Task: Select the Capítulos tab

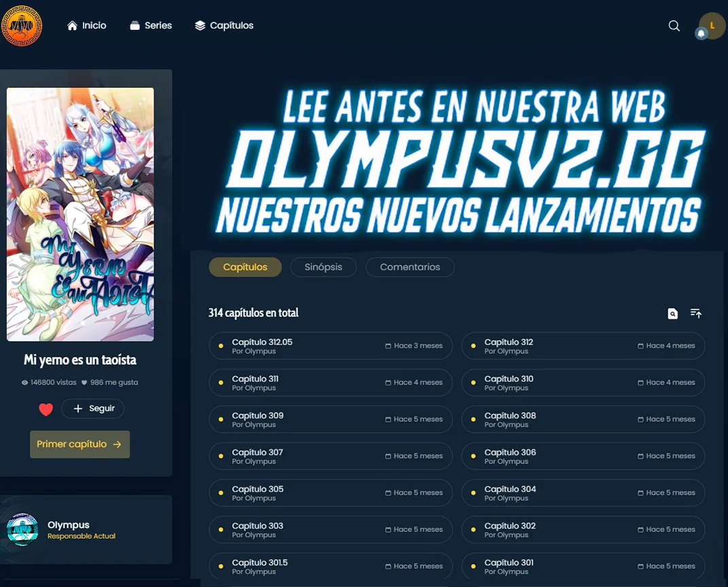Action: [245, 267]
